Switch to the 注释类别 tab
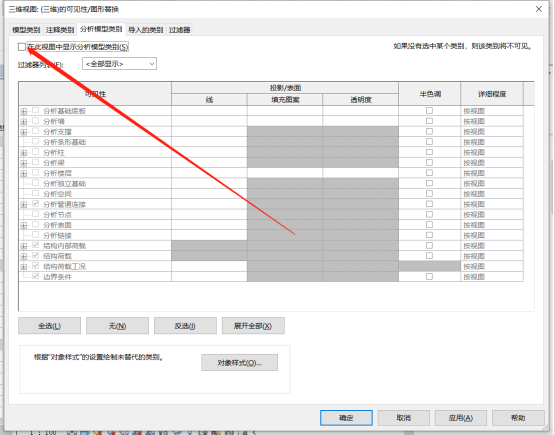This screenshot has height=435, width=554. [x=60, y=30]
